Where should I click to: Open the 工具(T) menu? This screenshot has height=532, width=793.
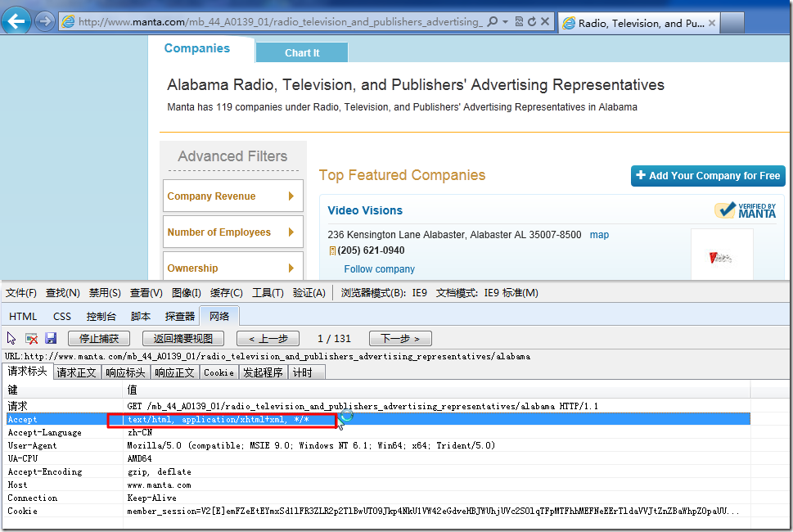click(268, 293)
